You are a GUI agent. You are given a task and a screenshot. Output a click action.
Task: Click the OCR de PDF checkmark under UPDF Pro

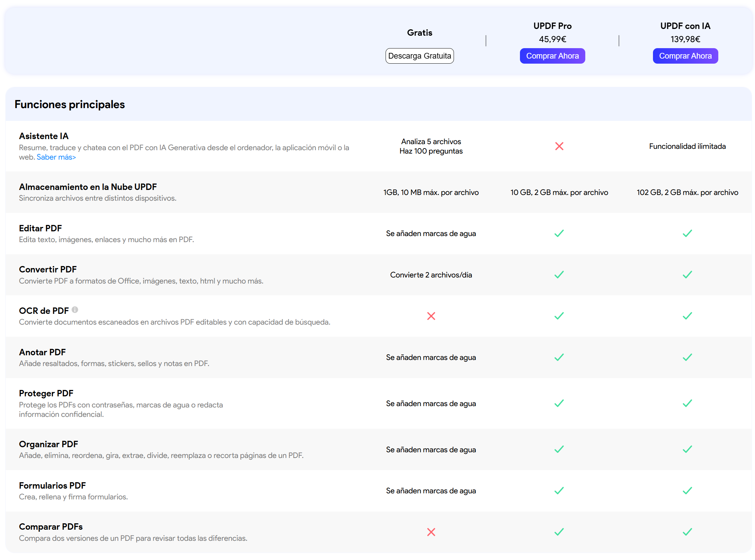tap(559, 316)
